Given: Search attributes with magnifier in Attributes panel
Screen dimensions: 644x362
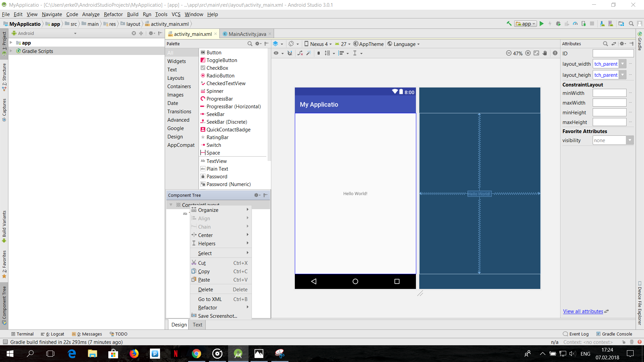Looking at the screenshot, I should click(605, 44).
